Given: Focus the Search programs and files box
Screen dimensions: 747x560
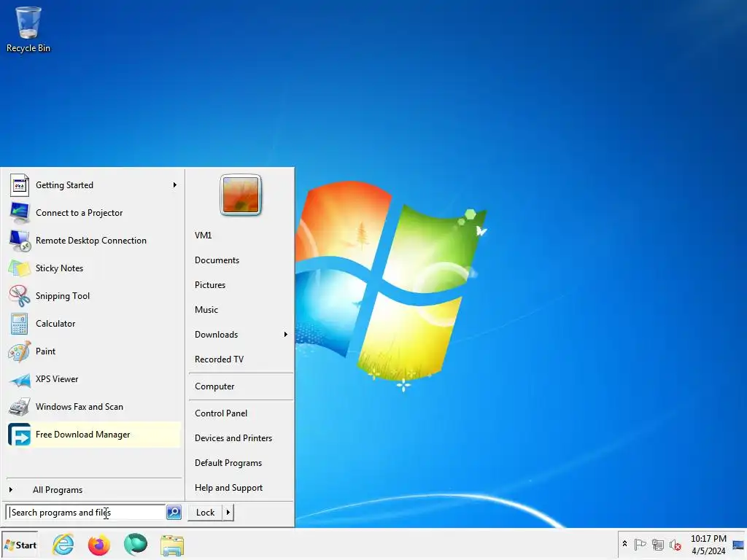Looking at the screenshot, I should click(x=86, y=513).
